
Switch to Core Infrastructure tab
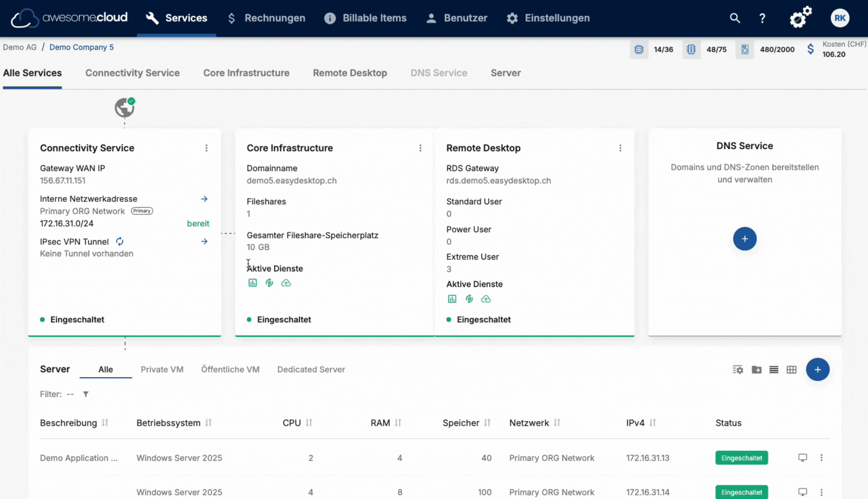tap(246, 73)
